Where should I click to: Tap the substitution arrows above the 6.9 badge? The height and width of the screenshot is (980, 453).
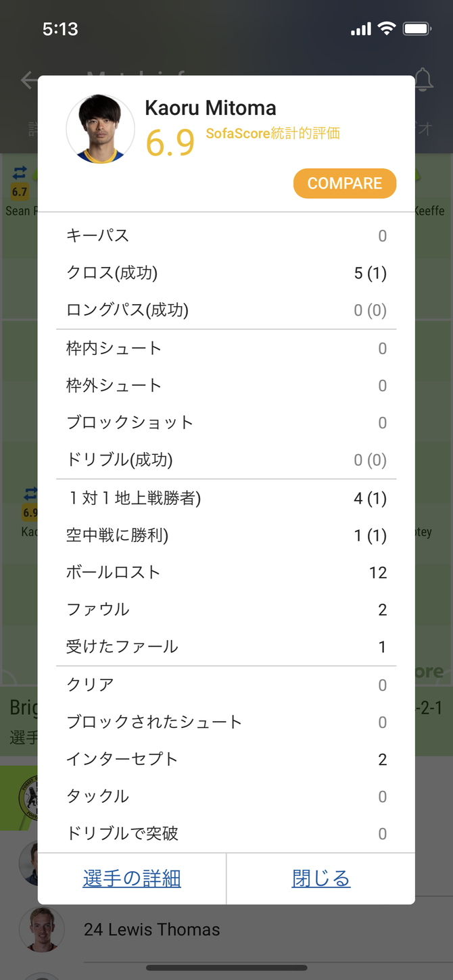30,493
